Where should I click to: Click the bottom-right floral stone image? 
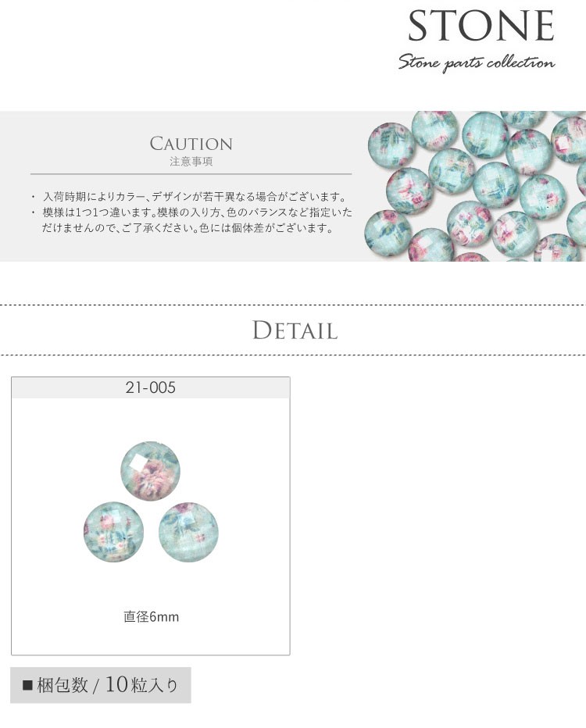[188, 532]
